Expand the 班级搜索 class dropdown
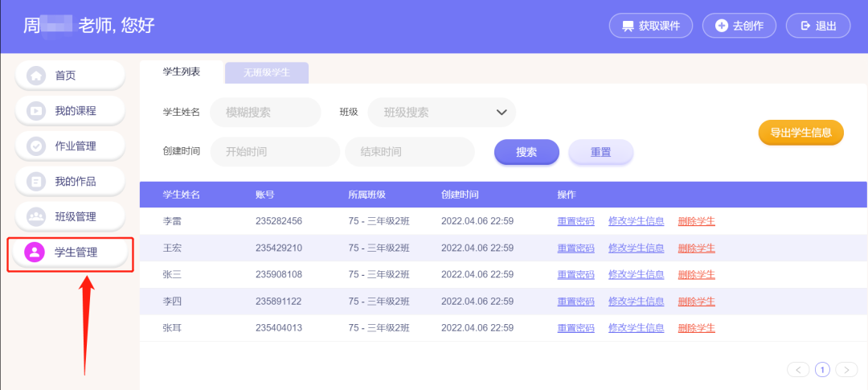Screen dimensions: 868x390 502,113
